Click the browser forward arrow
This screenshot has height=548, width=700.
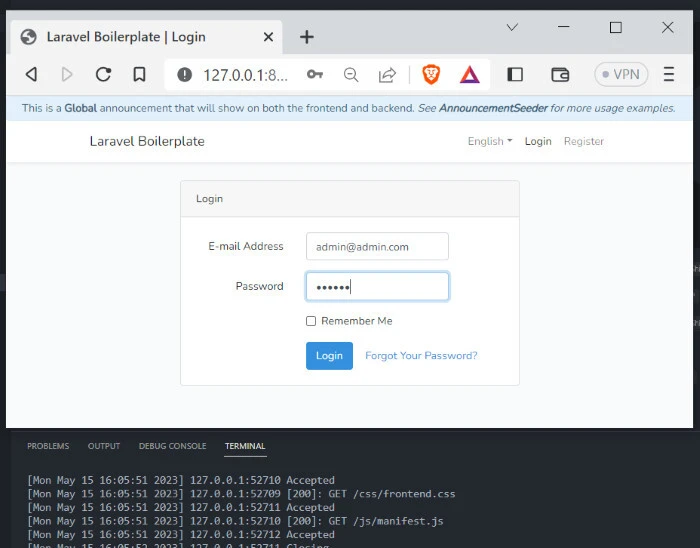[67, 74]
